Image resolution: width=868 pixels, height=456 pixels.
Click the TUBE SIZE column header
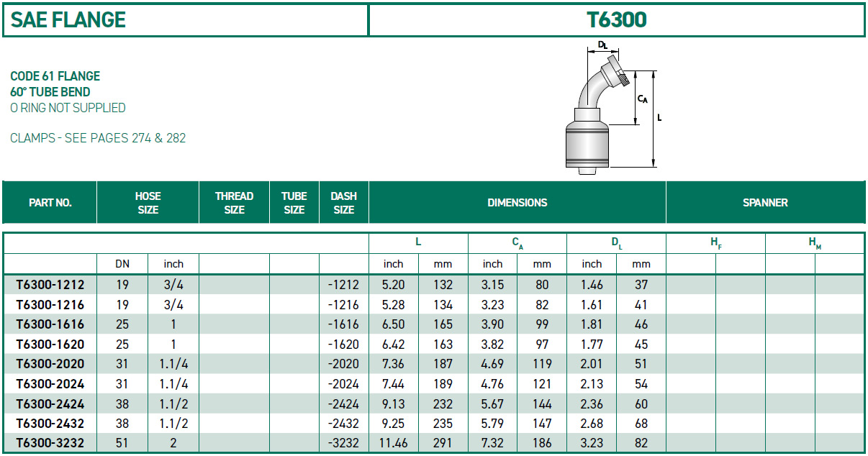[294, 203]
